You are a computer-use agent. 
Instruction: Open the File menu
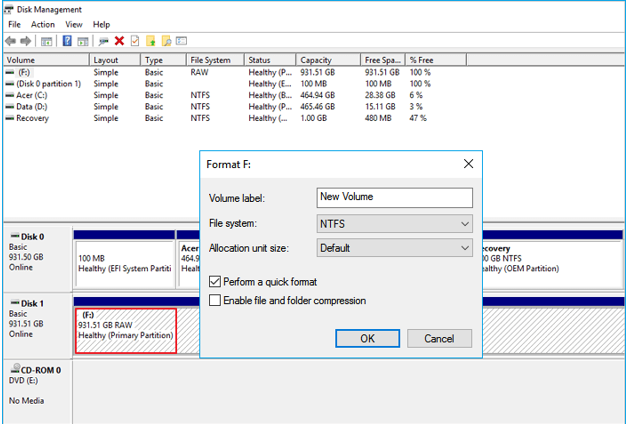click(x=14, y=24)
